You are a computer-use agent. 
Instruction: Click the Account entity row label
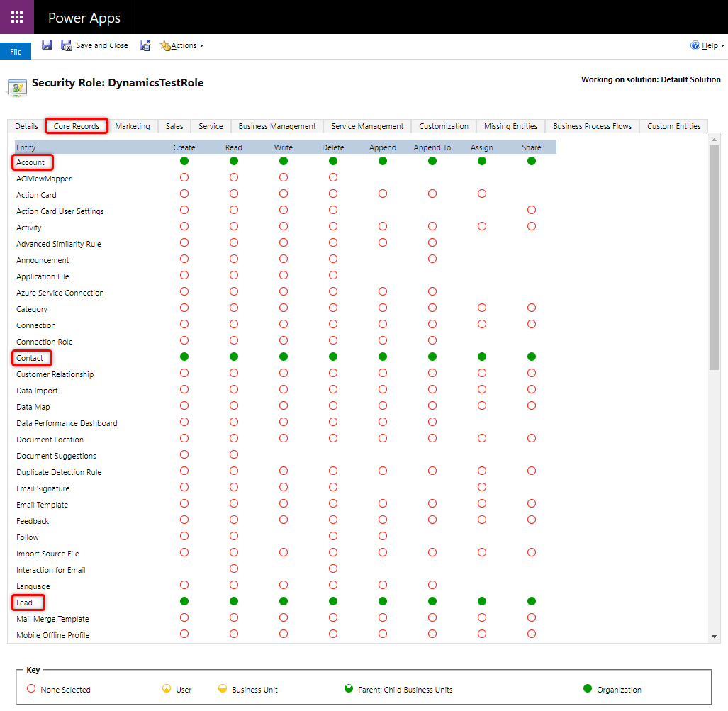pos(30,162)
